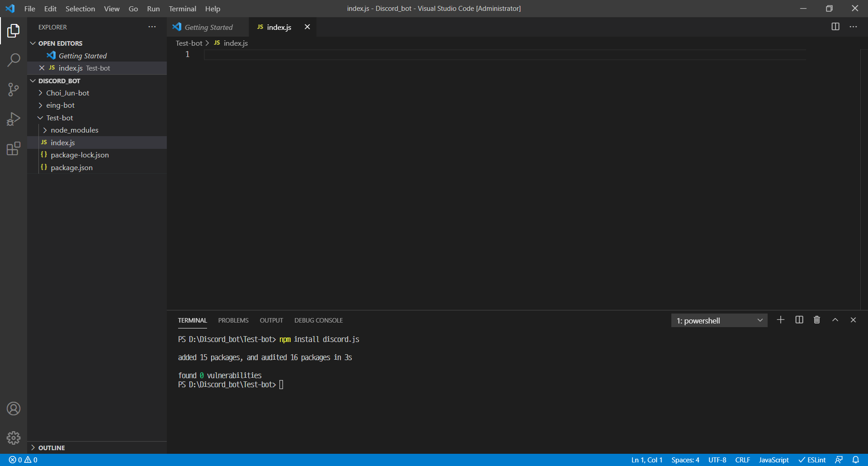Open the errors and warnings status item
868x466 pixels.
click(x=23, y=460)
